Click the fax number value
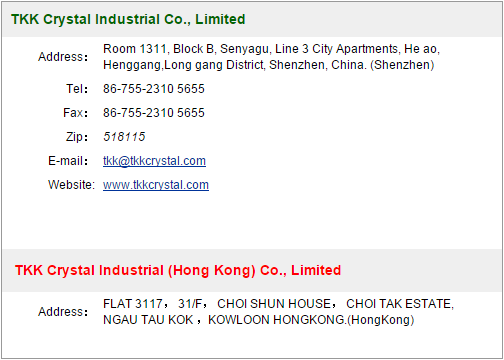 (x=154, y=113)
